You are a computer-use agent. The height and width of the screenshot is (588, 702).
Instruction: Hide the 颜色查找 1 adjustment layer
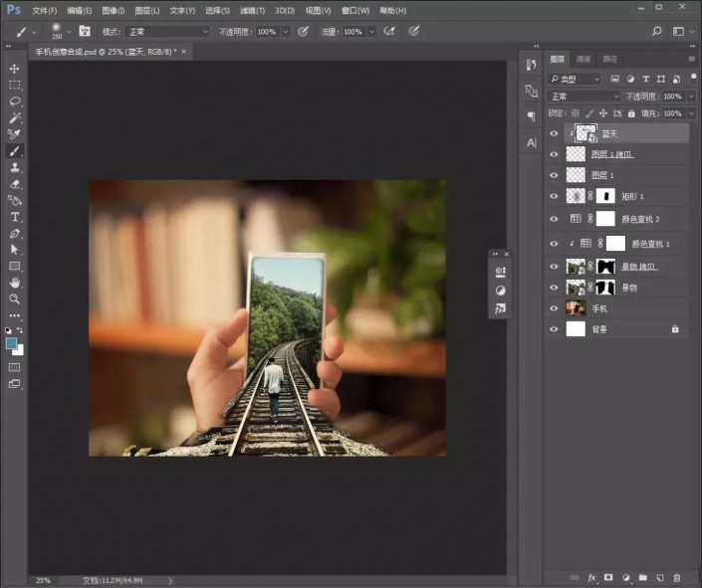(554, 244)
